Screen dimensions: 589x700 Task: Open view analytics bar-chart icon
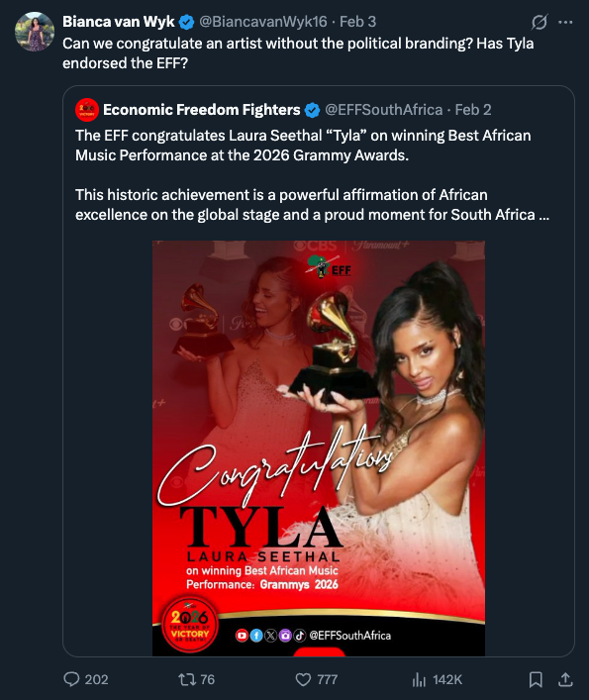(419, 679)
